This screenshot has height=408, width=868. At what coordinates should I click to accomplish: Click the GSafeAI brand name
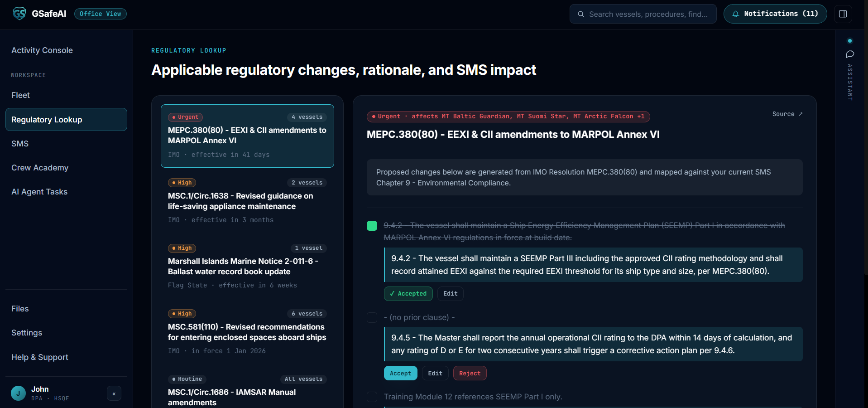coord(49,14)
